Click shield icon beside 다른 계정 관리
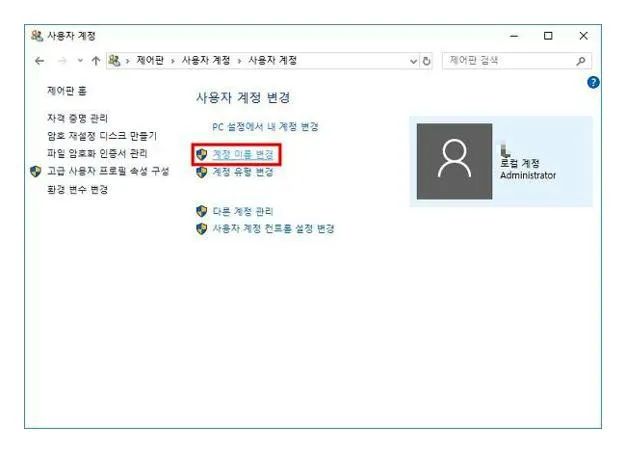This screenshot has width=626, height=453. [202, 211]
